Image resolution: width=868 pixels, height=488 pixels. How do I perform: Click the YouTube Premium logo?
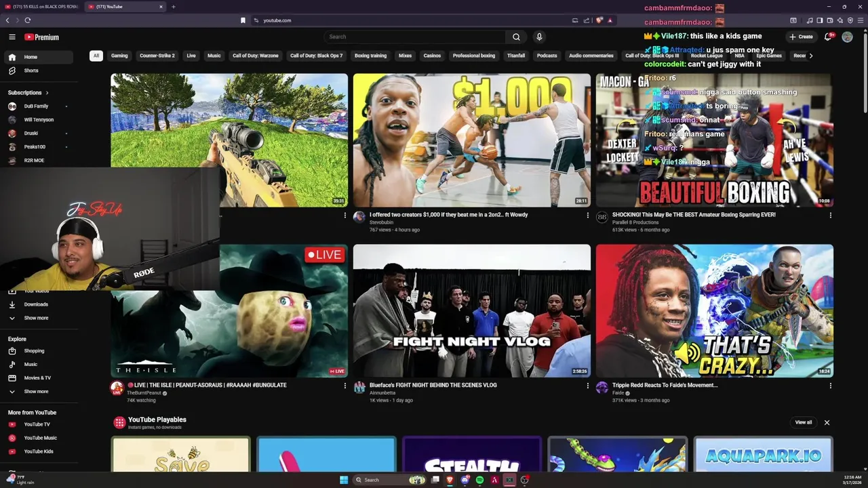42,37
